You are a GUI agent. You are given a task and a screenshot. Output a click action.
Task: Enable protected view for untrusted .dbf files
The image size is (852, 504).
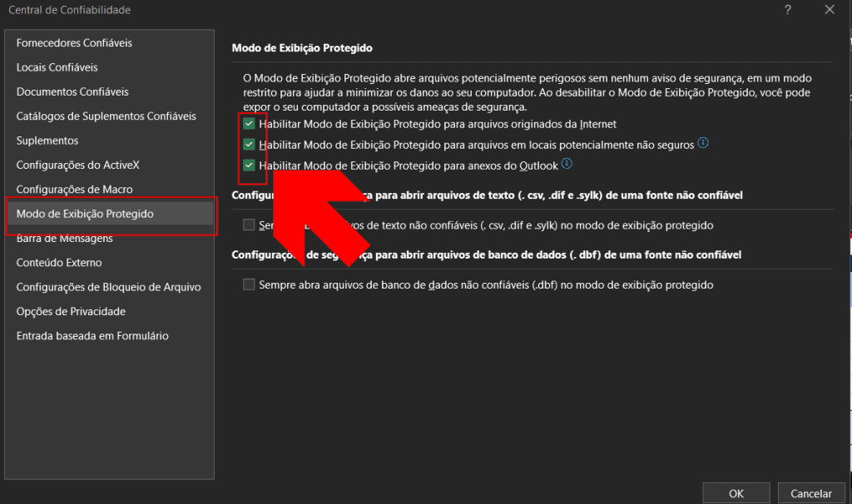[x=249, y=284]
